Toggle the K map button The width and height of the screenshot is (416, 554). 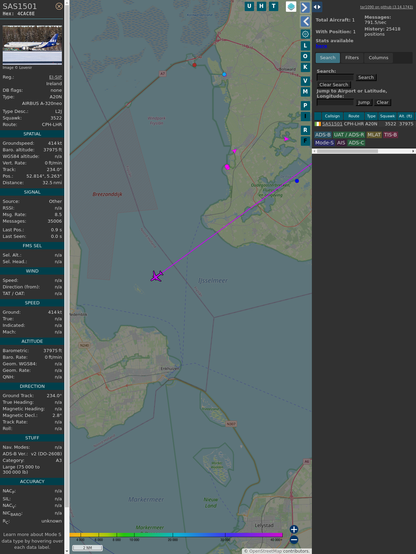(x=305, y=67)
